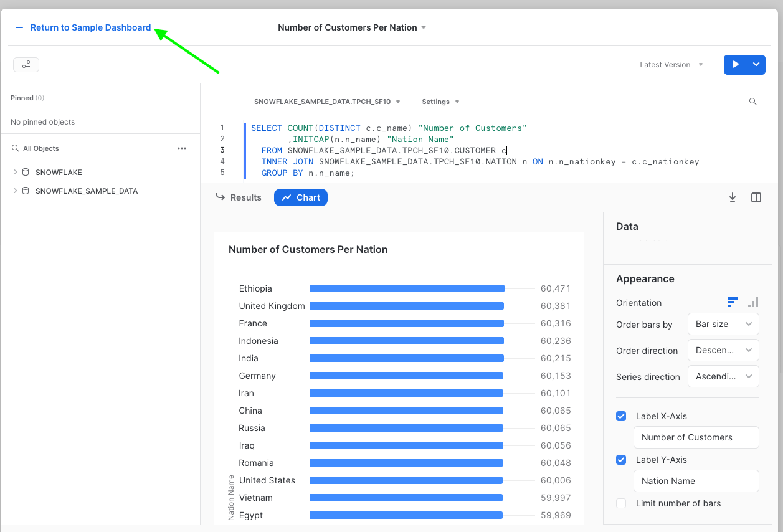Click the Y-Axis label field Nation Name

696,481
